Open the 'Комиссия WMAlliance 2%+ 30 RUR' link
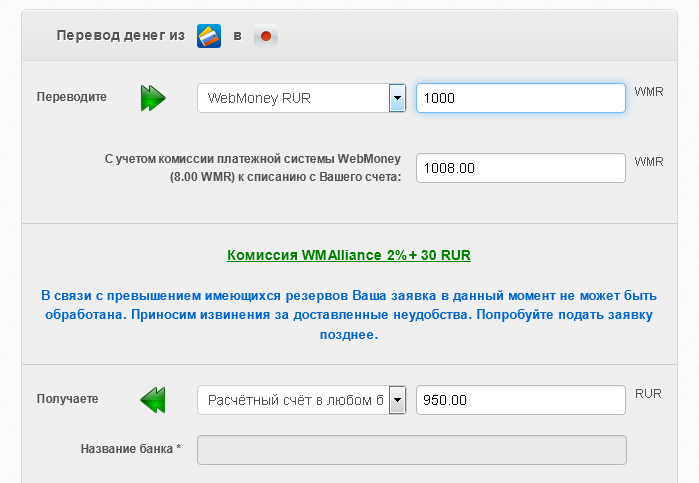 (349, 255)
